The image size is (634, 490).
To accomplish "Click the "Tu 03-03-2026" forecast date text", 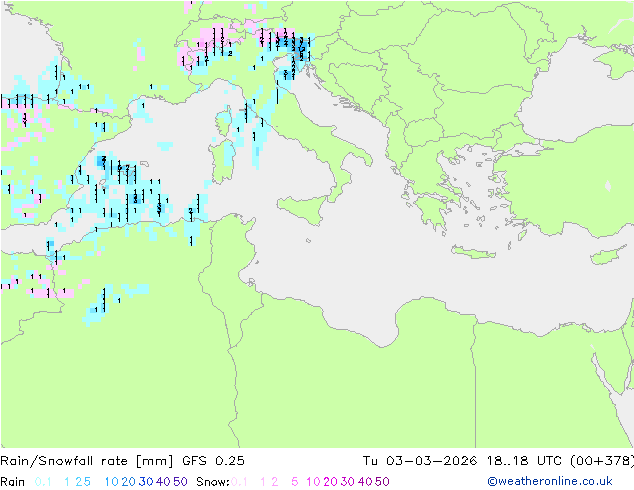I will click(419, 461).
